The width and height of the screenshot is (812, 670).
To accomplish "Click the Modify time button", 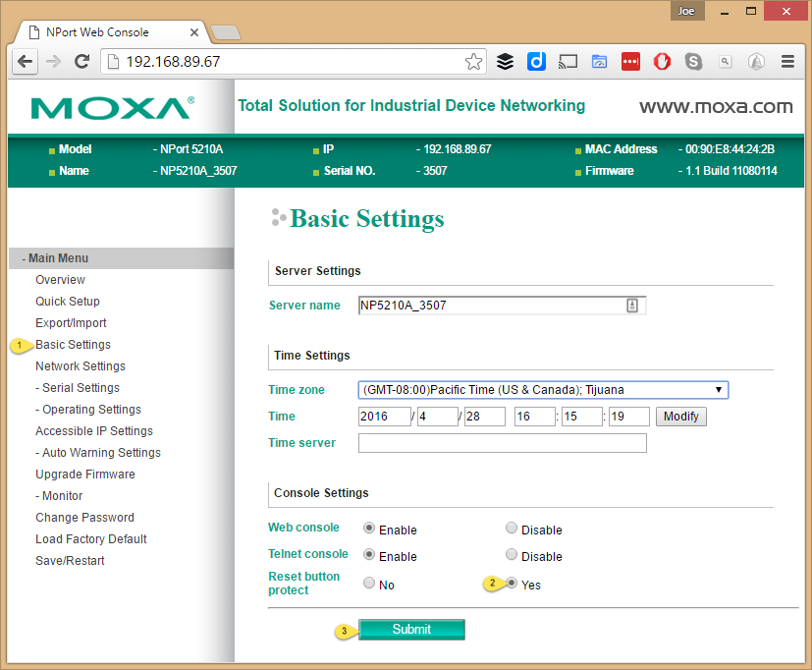I will tap(681, 417).
